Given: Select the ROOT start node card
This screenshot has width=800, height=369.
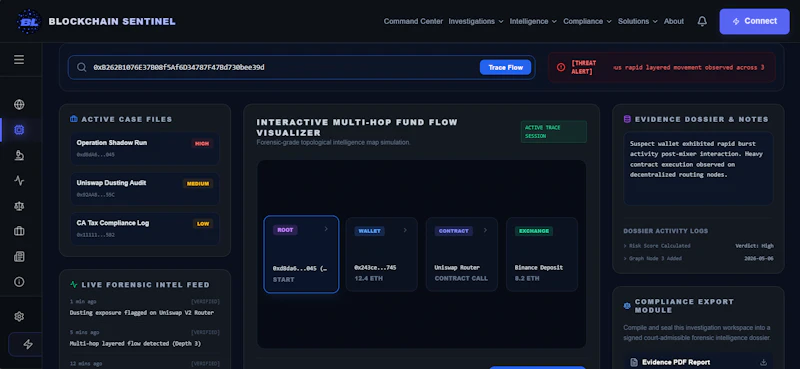Looking at the screenshot, I should (301, 254).
